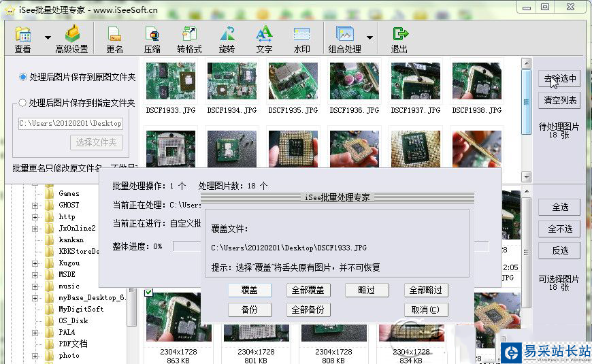Expand the GHOST folder node
The height and width of the screenshot is (364, 592).
[35, 205]
